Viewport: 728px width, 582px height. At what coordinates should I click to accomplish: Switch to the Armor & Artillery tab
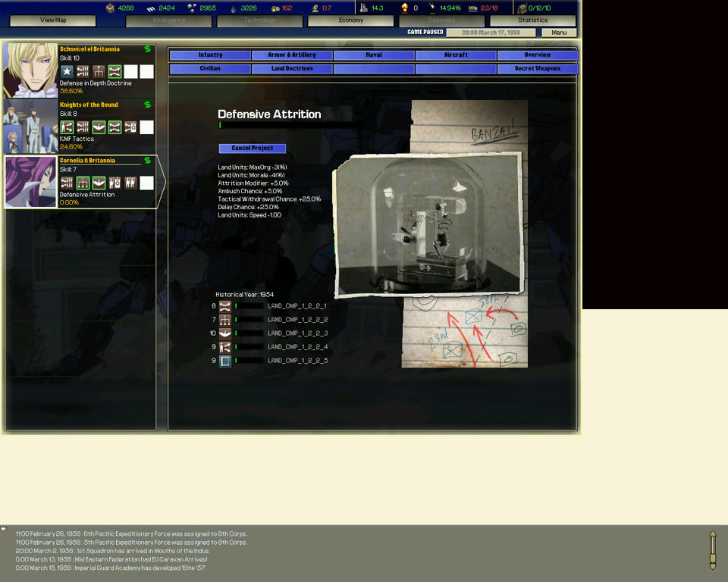(x=292, y=55)
